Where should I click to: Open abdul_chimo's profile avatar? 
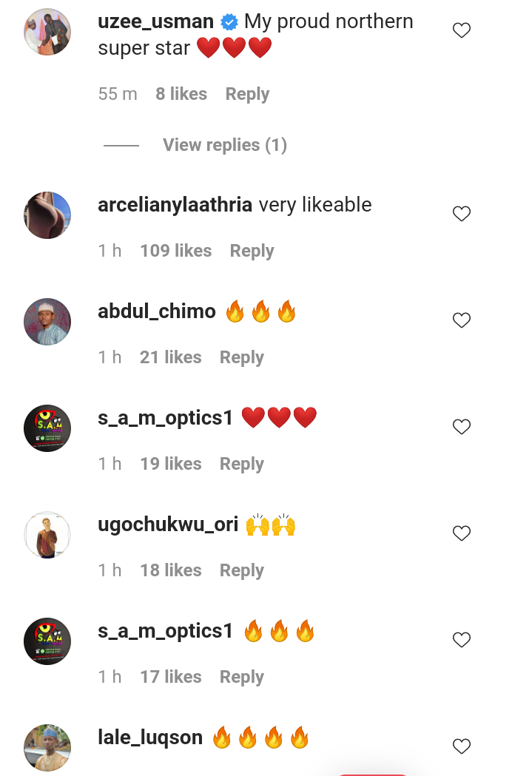pyautogui.click(x=47, y=322)
